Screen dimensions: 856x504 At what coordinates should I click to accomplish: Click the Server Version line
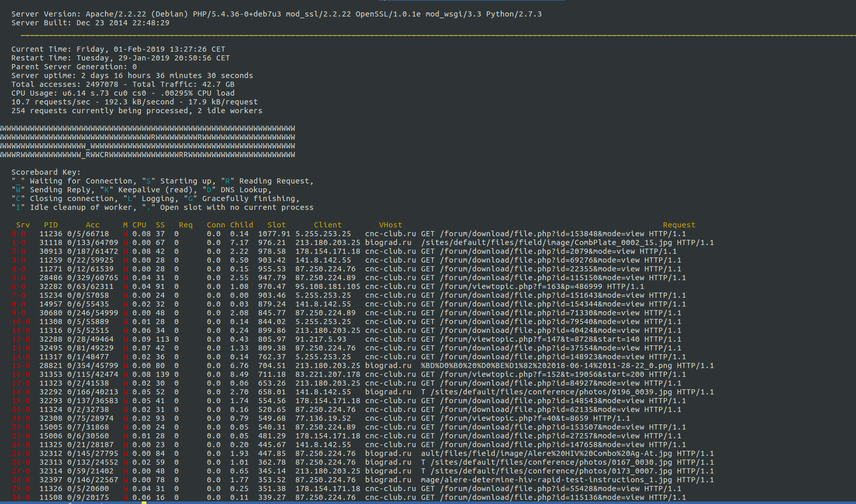pos(276,14)
